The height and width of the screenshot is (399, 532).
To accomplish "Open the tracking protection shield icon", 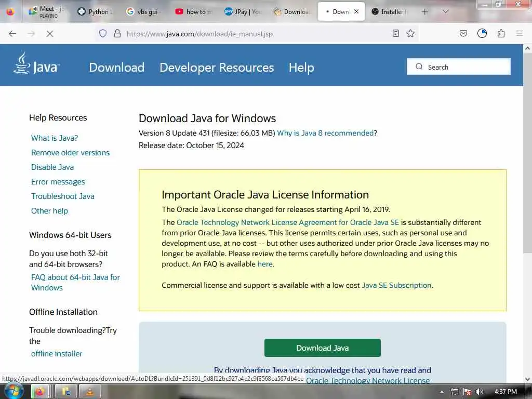I will [103, 34].
